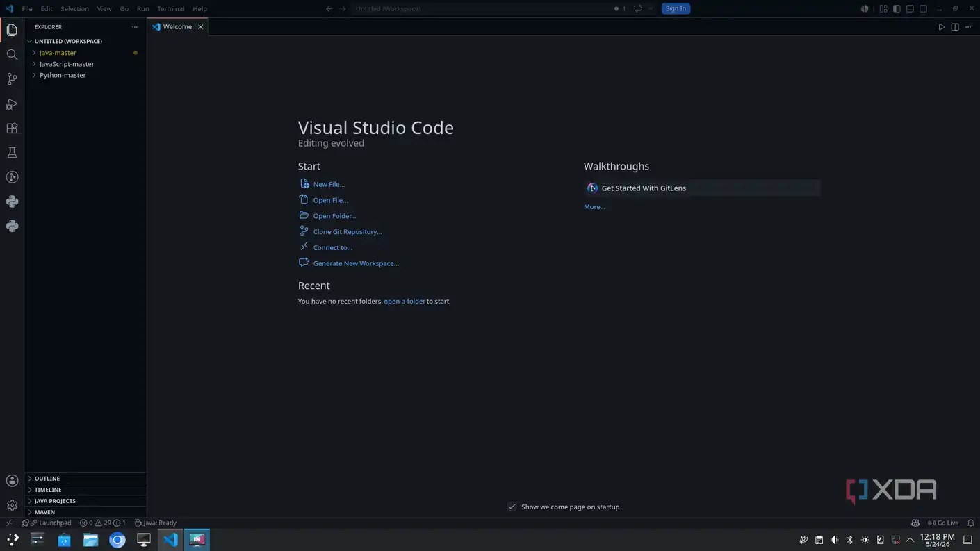Click Go Live in the status bar
Image resolution: width=980 pixels, height=551 pixels.
[943, 523]
